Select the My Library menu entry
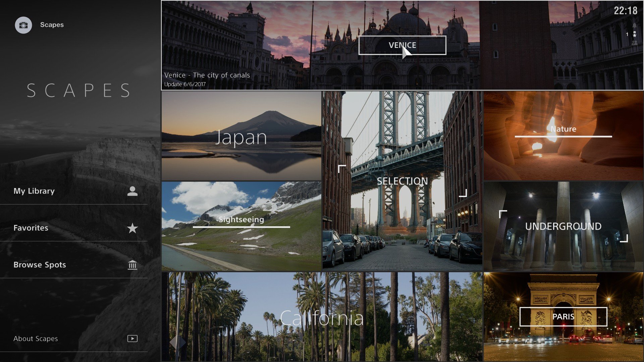This screenshot has width=644, height=362. 34,191
